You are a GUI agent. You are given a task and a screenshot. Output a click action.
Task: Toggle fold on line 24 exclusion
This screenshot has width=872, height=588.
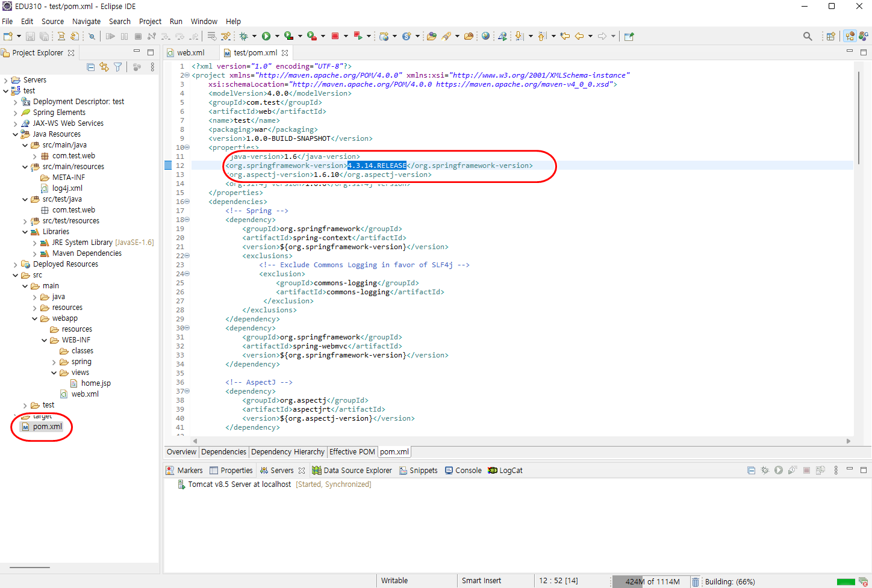pyautogui.click(x=187, y=274)
